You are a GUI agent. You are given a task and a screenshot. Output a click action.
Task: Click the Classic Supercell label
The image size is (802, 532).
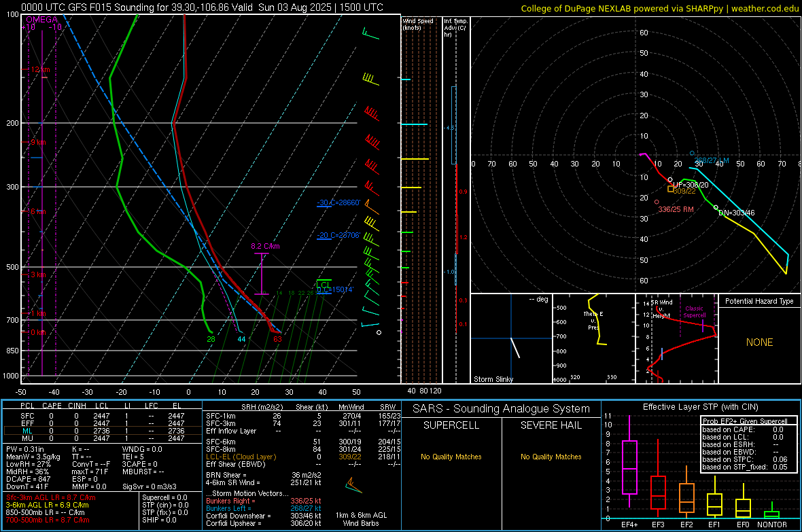tap(694, 312)
